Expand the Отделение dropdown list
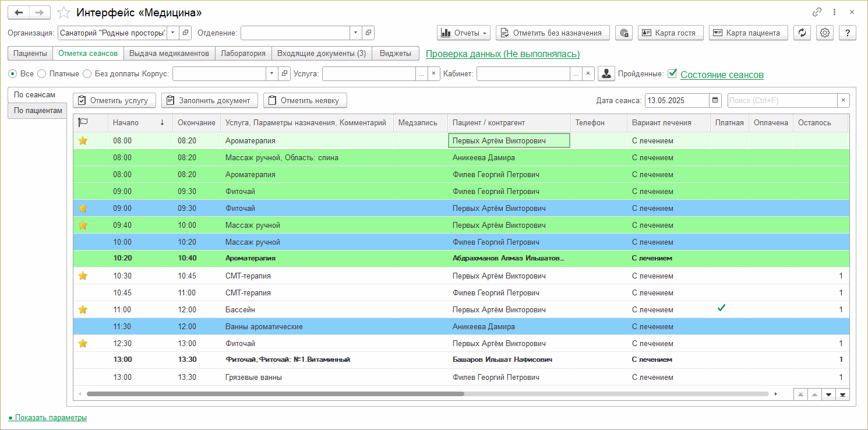 [355, 33]
